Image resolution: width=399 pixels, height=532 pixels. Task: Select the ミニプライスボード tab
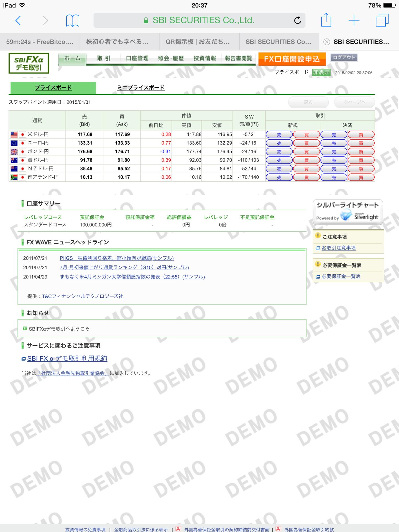coord(141,88)
